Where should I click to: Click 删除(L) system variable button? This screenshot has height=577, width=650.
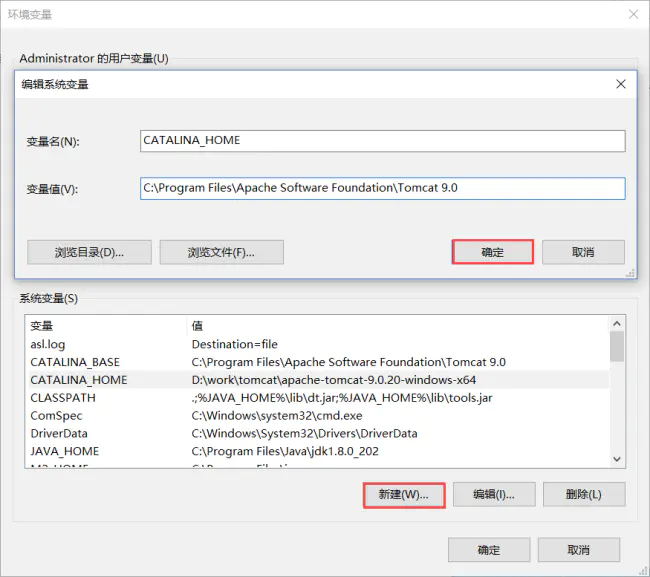584,495
